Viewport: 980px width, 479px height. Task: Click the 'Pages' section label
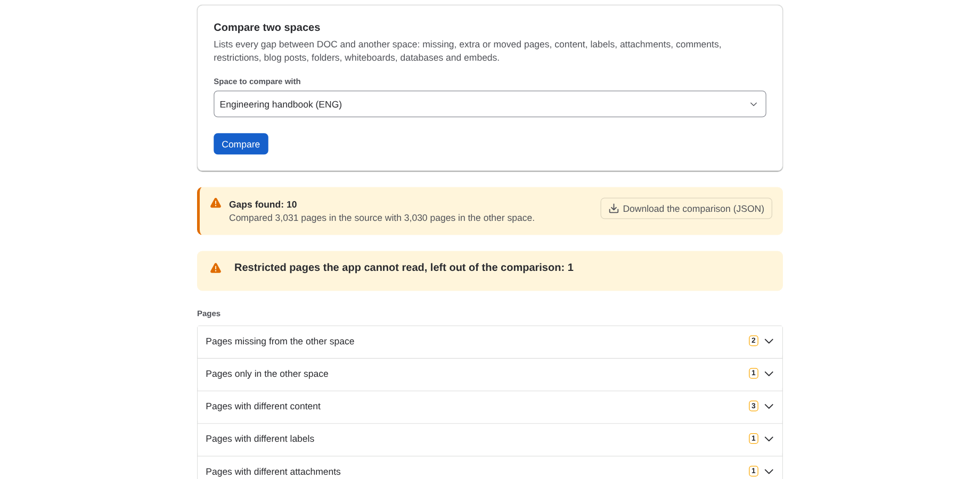tap(209, 313)
